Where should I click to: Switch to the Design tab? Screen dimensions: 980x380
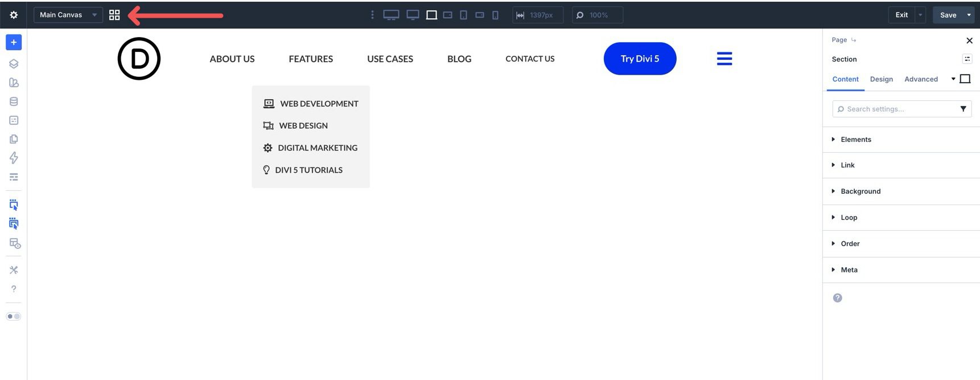(x=881, y=79)
